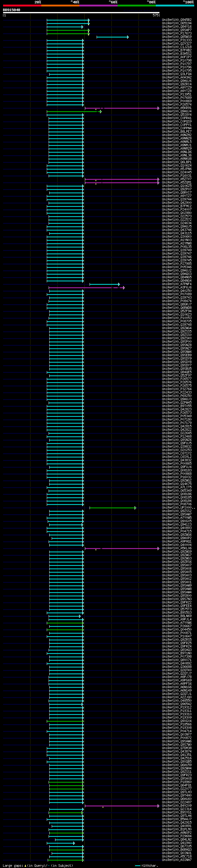Image resolution: width=197 pixels, height=868 pixels.
Task: Click label UniRef100_P12468
Action: pyautogui.click(x=172, y=436)
